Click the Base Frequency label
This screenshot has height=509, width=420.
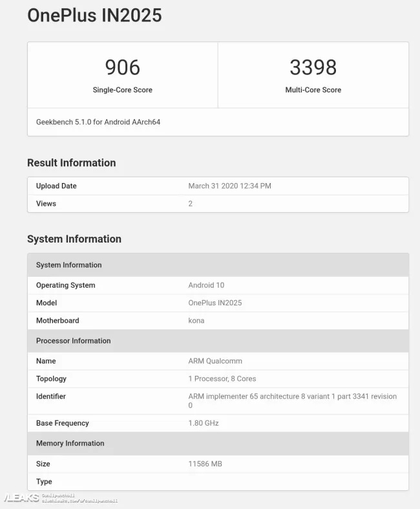(x=63, y=423)
